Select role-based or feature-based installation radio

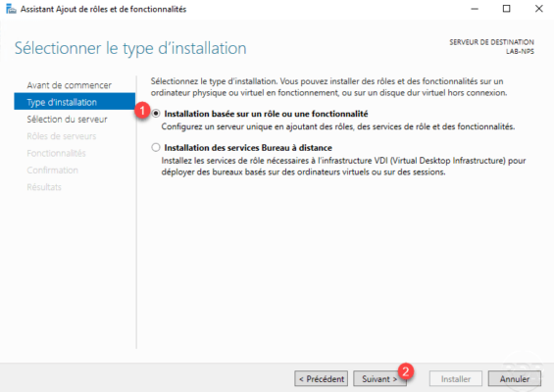click(x=156, y=114)
